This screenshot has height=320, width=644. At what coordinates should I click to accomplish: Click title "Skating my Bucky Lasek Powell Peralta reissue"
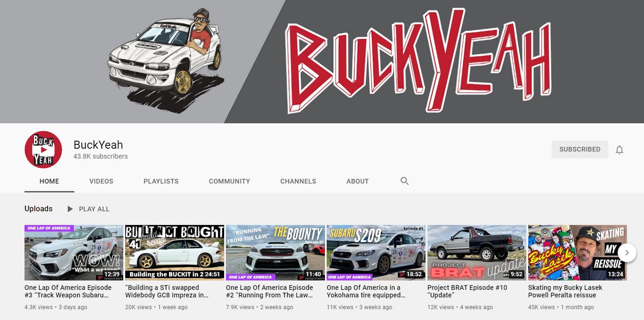click(x=565, y=291)
